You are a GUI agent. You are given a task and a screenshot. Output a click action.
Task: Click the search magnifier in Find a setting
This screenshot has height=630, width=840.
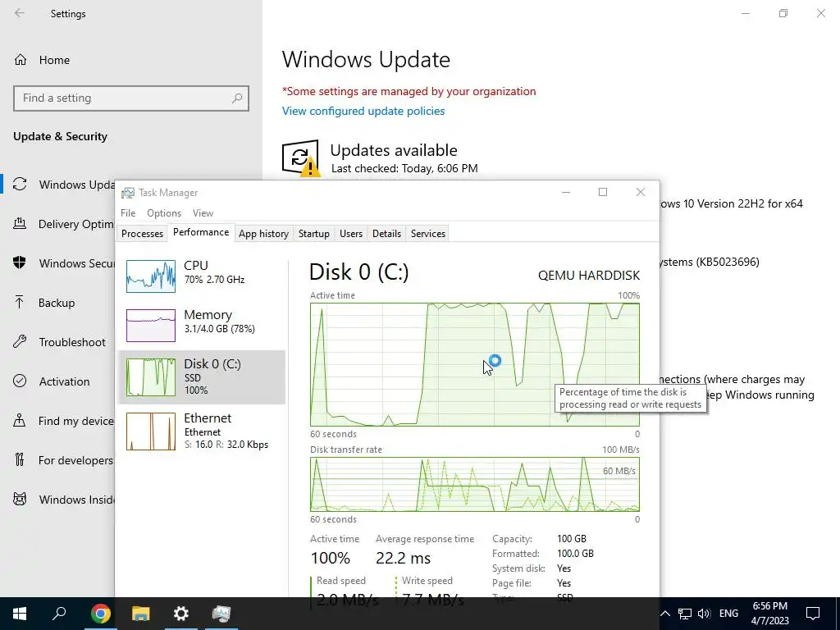click(x=237, y=98)
